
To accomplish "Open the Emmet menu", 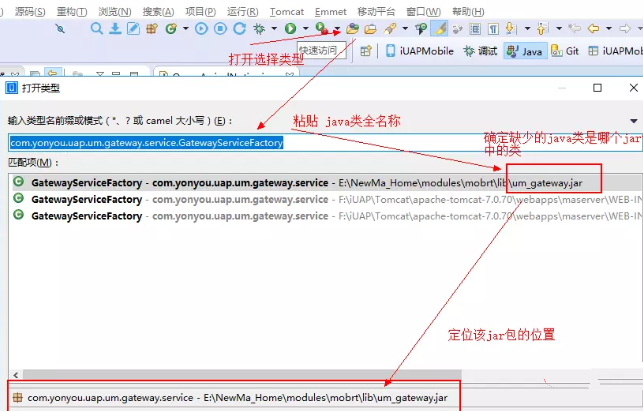I will [331, 11].
